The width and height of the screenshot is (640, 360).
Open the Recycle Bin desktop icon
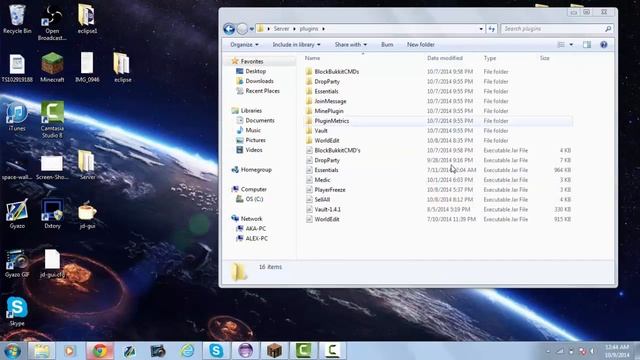tap(17, 19)
